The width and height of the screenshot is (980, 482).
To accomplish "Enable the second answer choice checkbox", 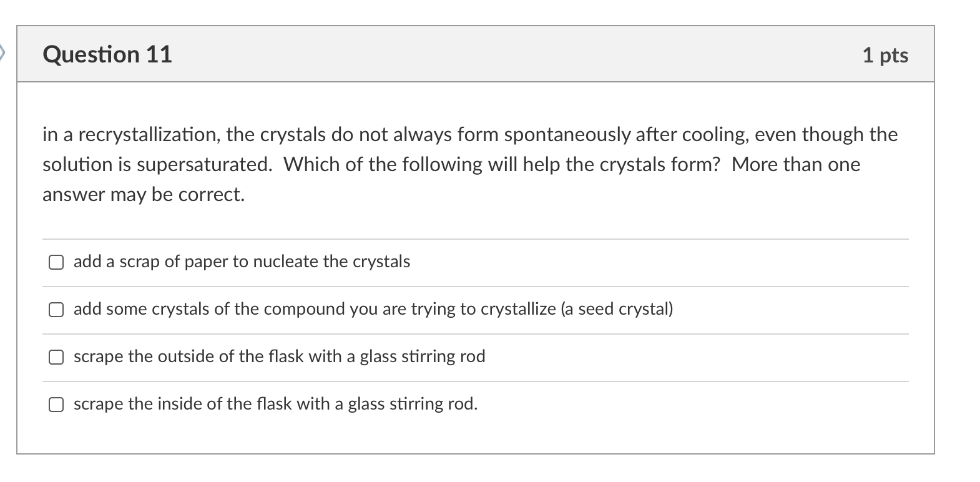I will click(56, 309).
